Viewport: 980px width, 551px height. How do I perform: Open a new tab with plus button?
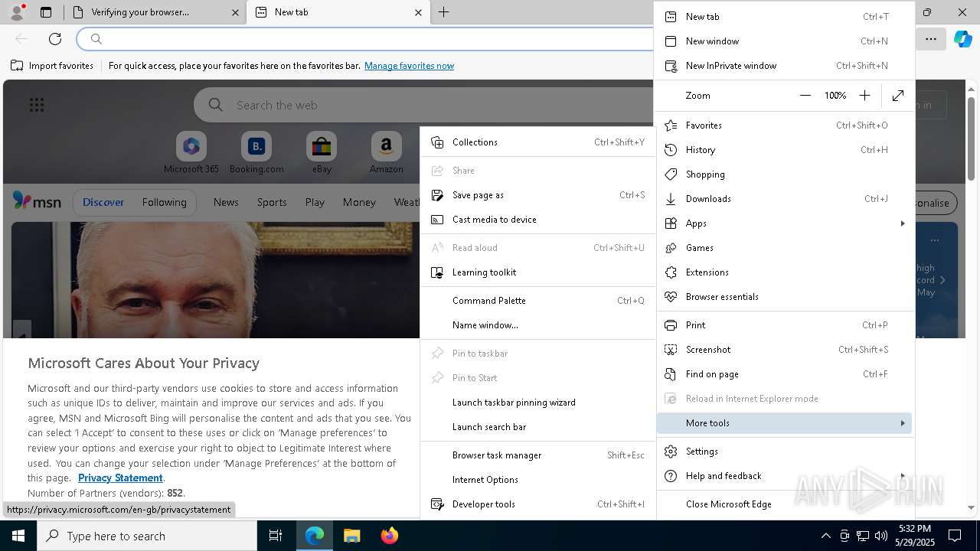[x=444, y=12]
